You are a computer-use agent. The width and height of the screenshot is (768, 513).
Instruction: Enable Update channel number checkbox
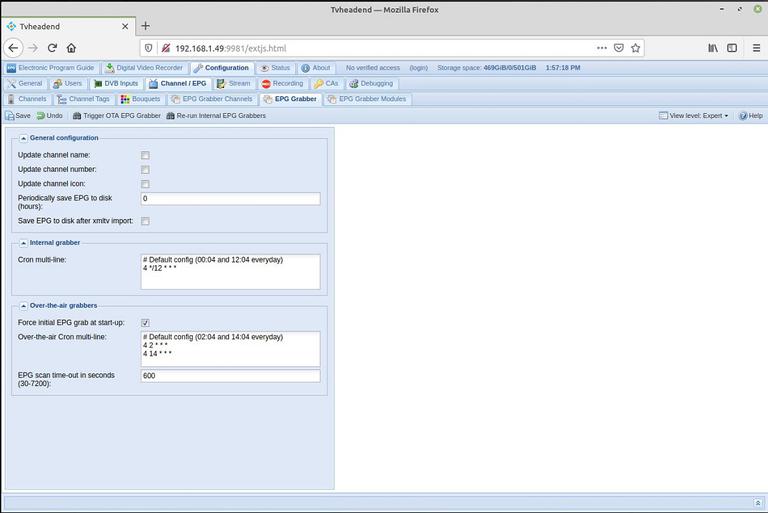pos(145,170)
